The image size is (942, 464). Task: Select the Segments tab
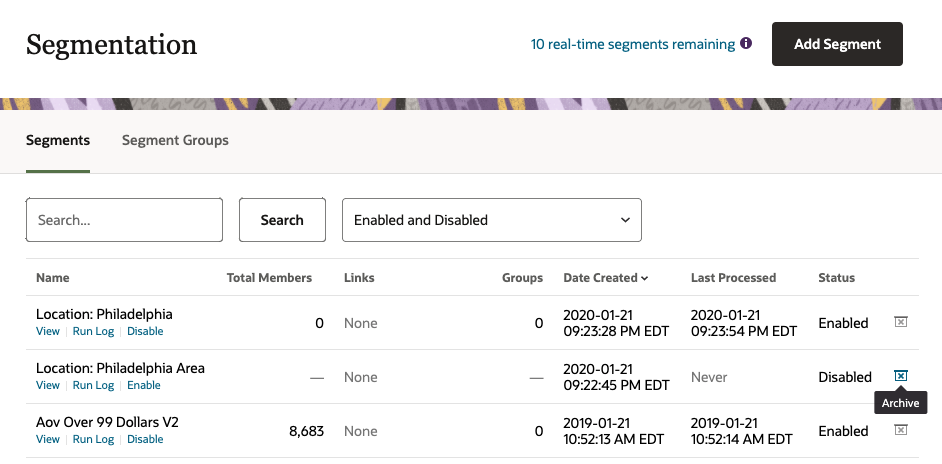pos(58,140)
